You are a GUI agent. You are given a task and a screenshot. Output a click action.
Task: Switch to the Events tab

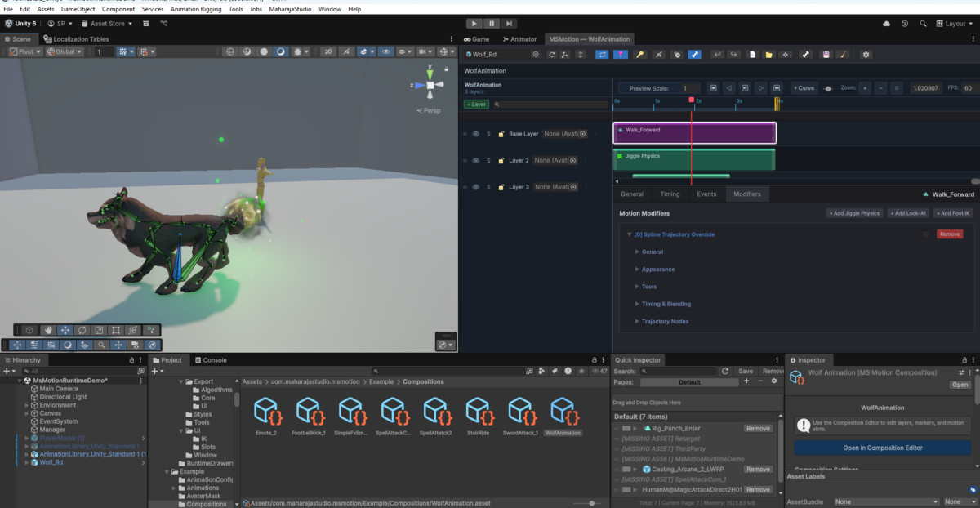click(706, 194)
